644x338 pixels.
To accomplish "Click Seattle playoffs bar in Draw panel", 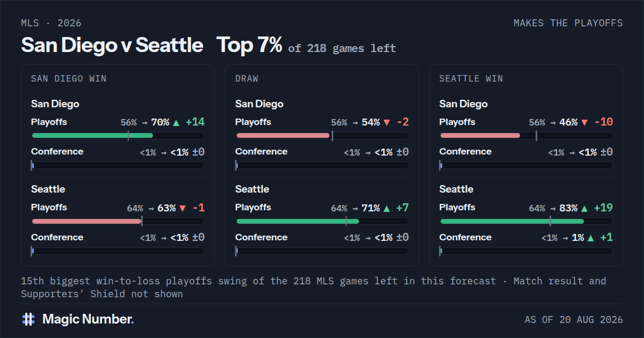I will [322, 221].
